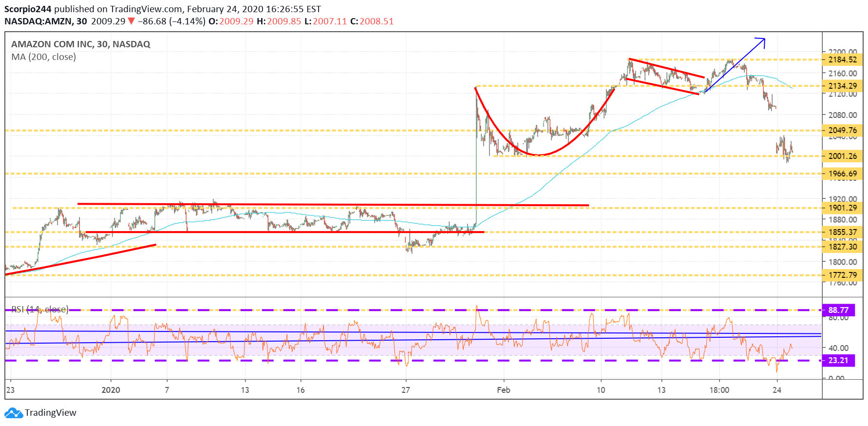Click the 2020 date axis label
868x426 pixels.
(x=111, y=390)
